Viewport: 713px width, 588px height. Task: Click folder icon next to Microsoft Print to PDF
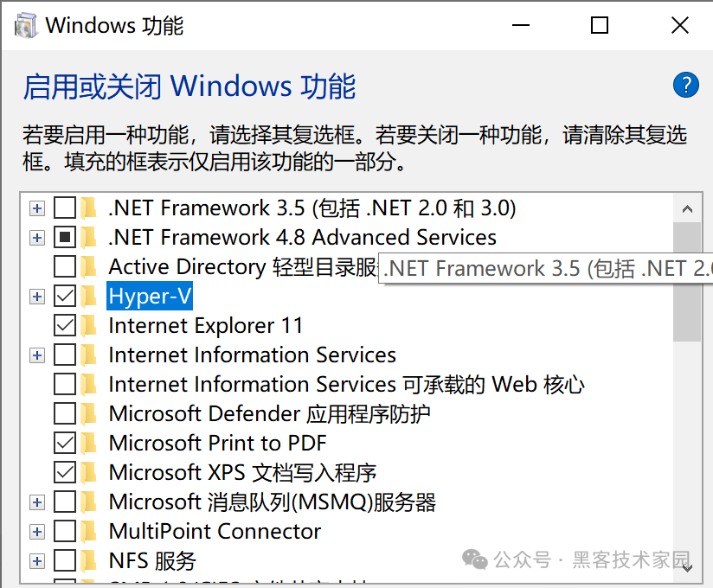click(x=88, y=443)
